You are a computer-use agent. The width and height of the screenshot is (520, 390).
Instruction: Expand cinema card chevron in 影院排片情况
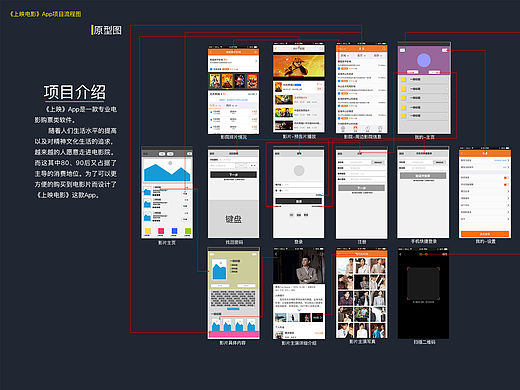tap(256, 61)
